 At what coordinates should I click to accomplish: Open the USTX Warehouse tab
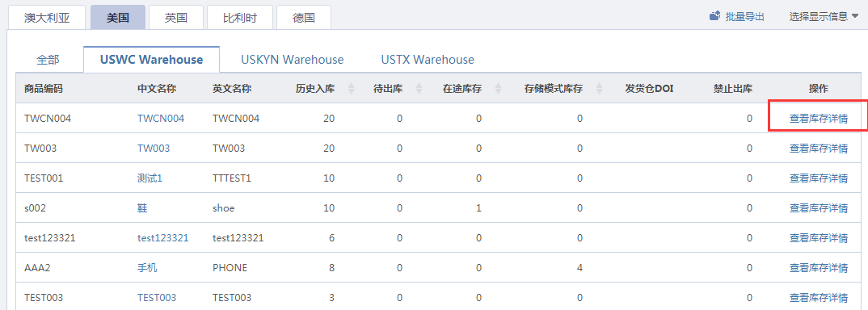pos(428,60)
